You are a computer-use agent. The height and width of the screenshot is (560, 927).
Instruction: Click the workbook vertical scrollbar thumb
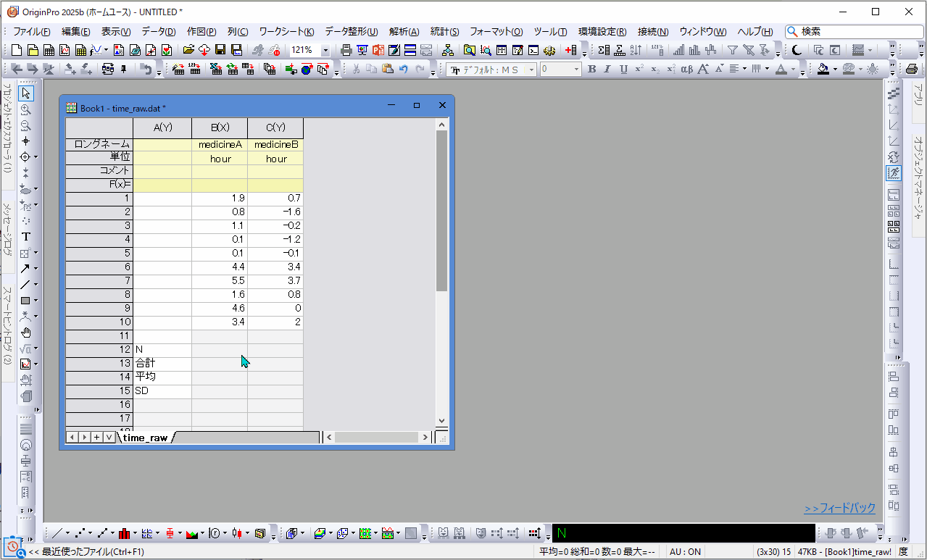coord(441,212)
